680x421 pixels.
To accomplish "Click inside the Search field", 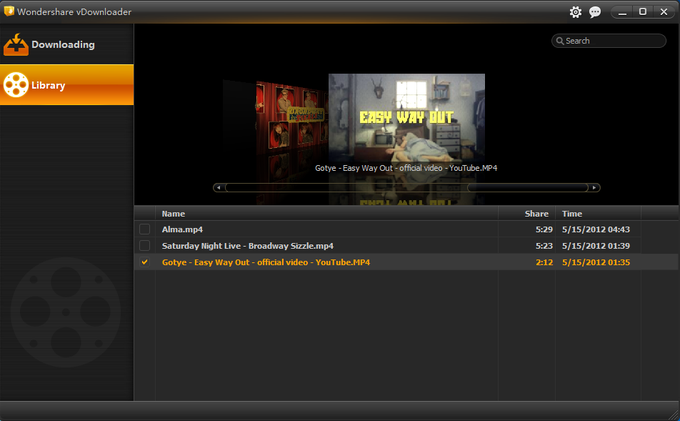I will 609,41.
